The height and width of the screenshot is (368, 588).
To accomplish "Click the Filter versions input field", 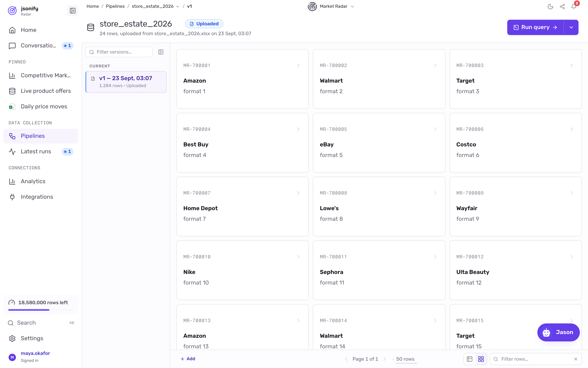I will [x=119, y=52].
